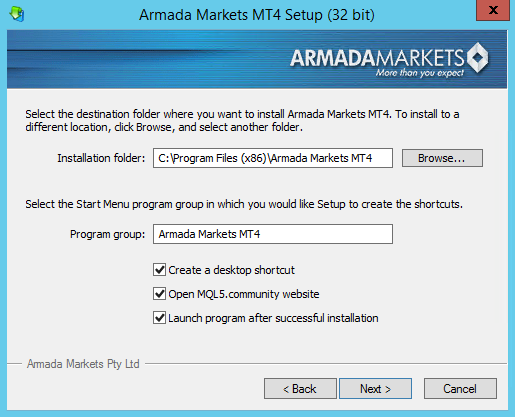The image size is (515, 417).
Task: Uncheck Create a desktop shortcut
Action: pyautogui.click(x=159, y=270)
